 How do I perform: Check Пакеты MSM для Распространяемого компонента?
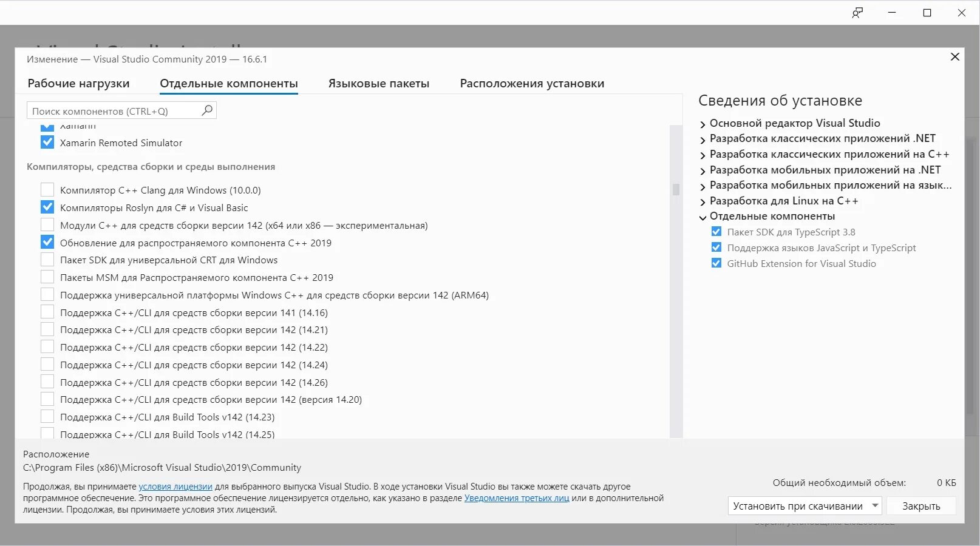point(47,277)
